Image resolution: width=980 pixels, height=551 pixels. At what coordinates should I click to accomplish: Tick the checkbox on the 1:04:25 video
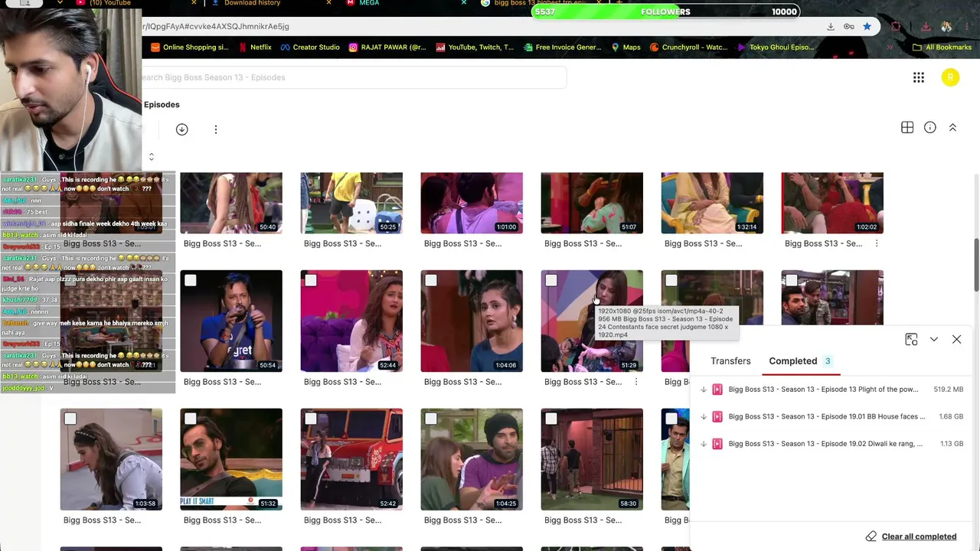pos(431,419)
